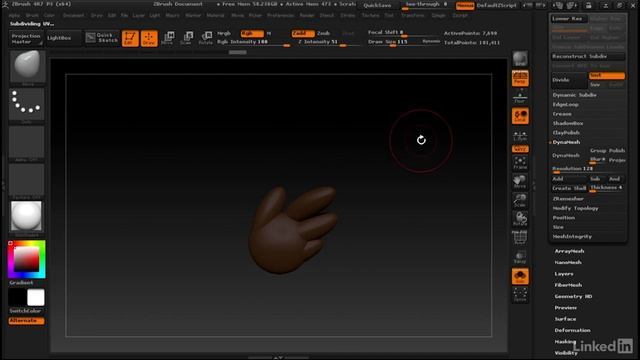Toggle the Persp perspective button

tap(520, 78)
